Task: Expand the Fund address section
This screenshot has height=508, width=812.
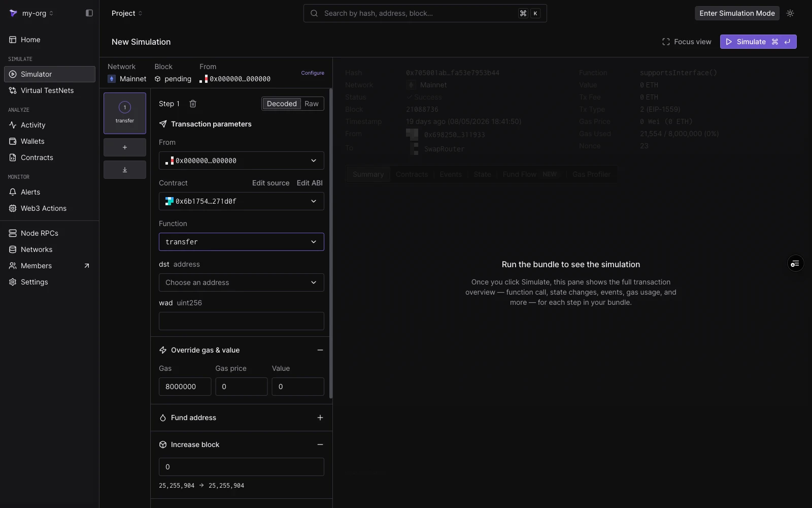Action: click(x=320, y=418)
